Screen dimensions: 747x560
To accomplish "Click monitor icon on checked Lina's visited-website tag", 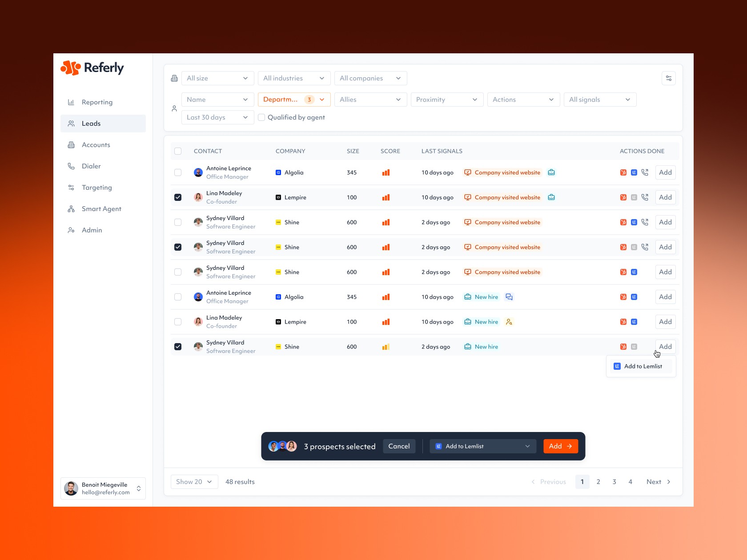I will 468,197.
